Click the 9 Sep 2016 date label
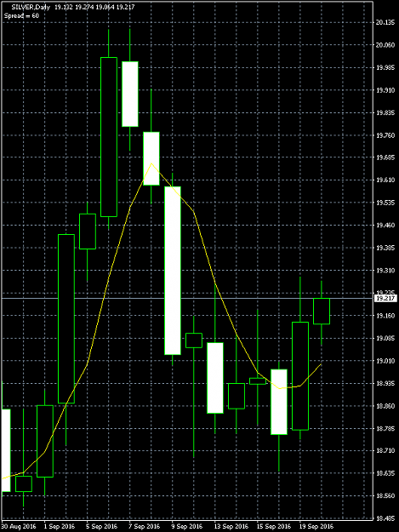 click(187, 527)
